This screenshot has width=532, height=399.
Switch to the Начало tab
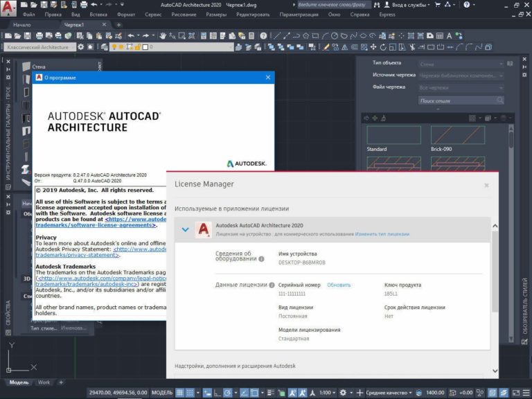pyautogui.click(x=22, y=25)
